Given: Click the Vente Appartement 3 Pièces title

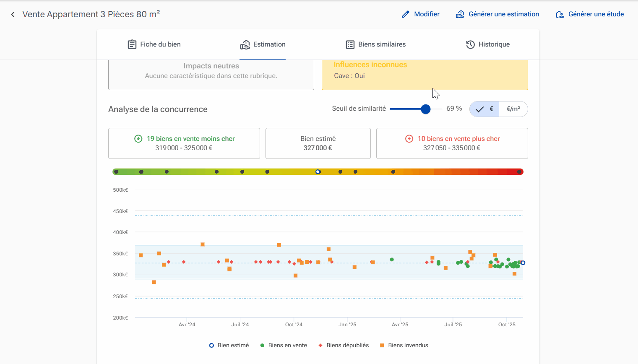Looking at the screenshot, I should [x=91, y=14].
